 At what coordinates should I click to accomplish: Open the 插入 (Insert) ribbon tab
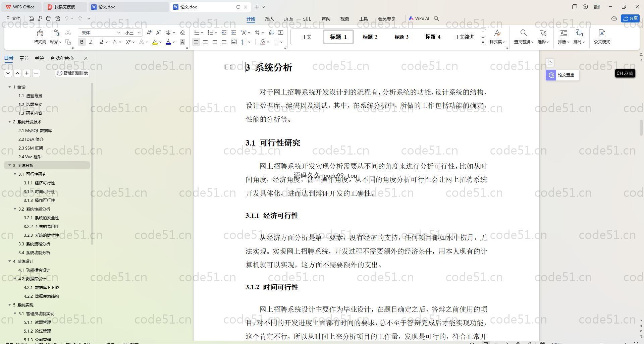[x=269, y=19]
